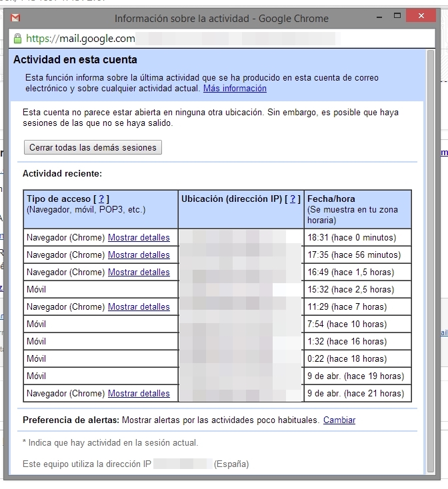Click the green padlock secure icon
The image size is (448, 489).
pos(18,39)
